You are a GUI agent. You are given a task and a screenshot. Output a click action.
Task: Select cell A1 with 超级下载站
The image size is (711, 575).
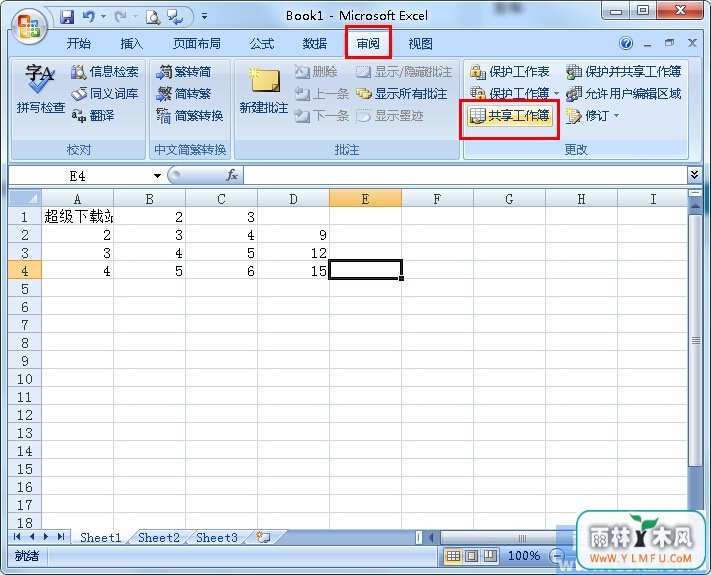click(x=78, y=217)
